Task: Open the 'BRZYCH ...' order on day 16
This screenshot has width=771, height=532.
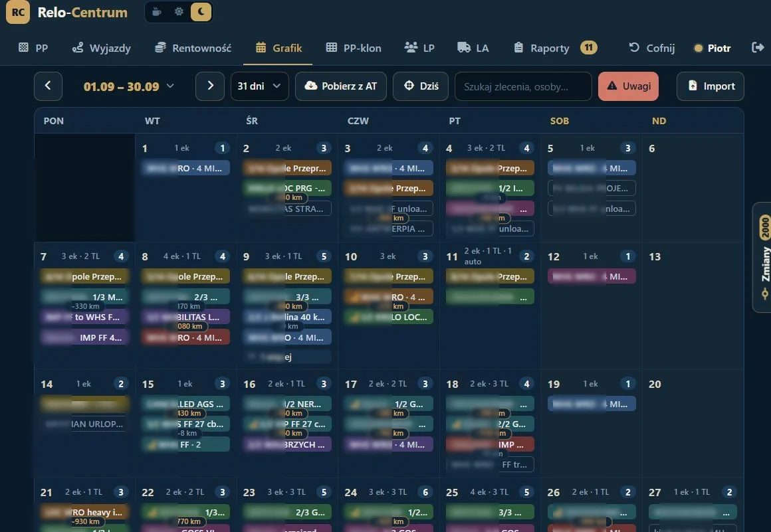Action: point(287,444)
